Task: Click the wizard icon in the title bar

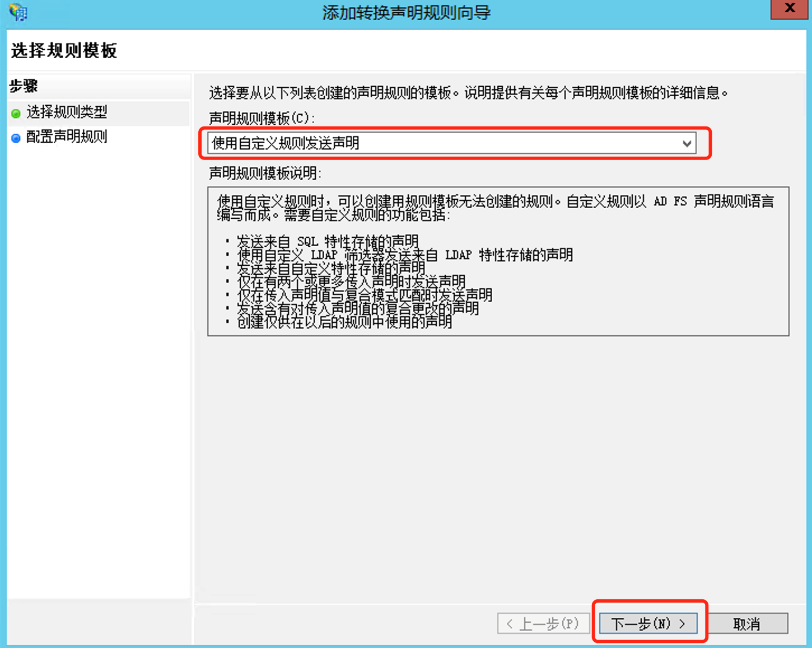Action: (18, 12)
